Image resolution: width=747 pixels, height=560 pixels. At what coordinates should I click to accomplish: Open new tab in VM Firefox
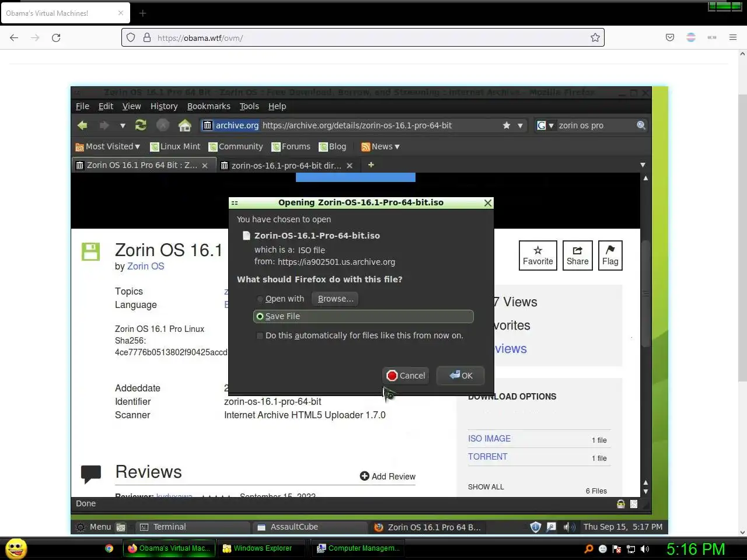point(371,165)
